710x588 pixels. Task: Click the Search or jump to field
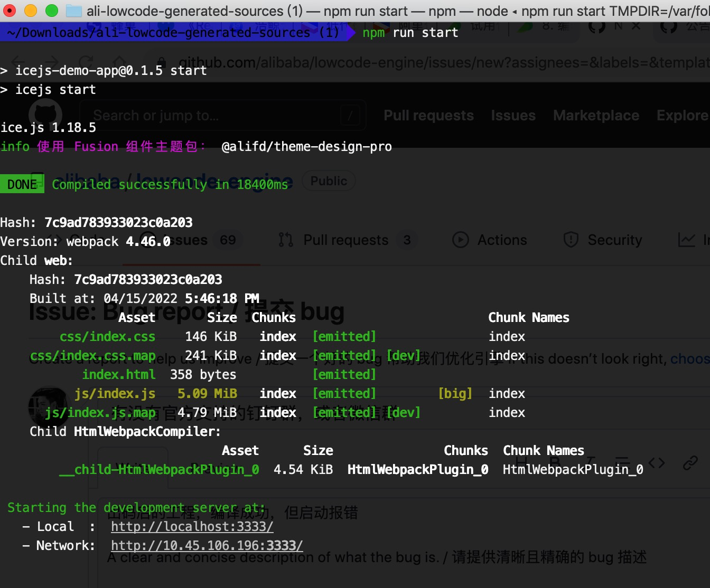point(222,115)
